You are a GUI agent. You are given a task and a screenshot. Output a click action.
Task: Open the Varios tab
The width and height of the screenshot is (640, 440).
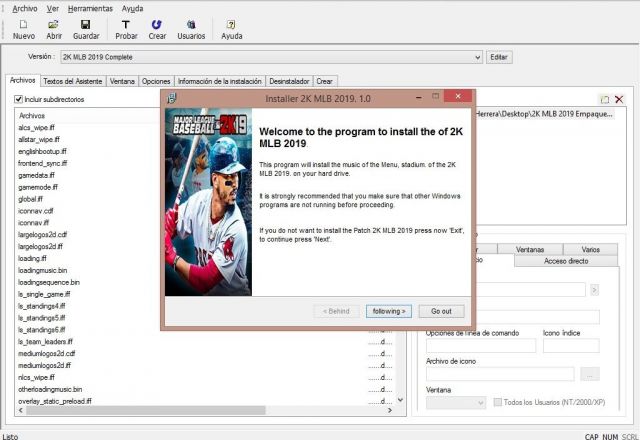click(x=590, y=249)
